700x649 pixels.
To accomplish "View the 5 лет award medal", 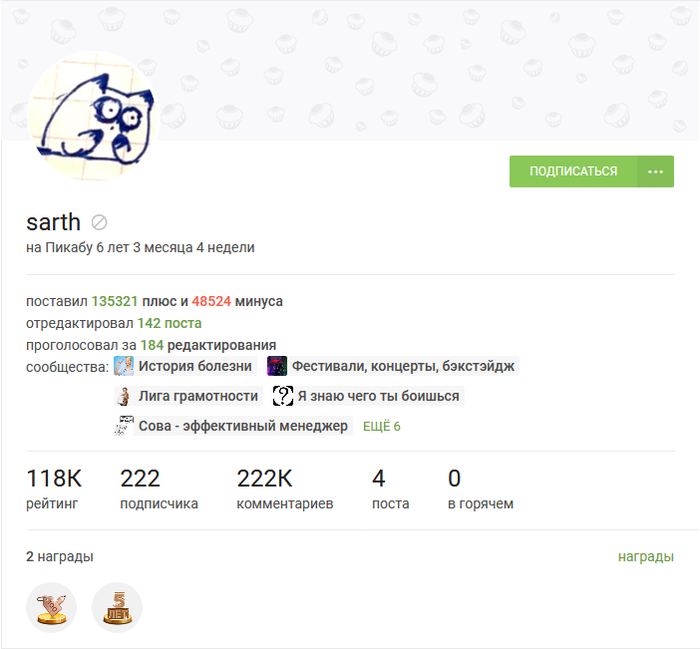I will click(117, 607).
